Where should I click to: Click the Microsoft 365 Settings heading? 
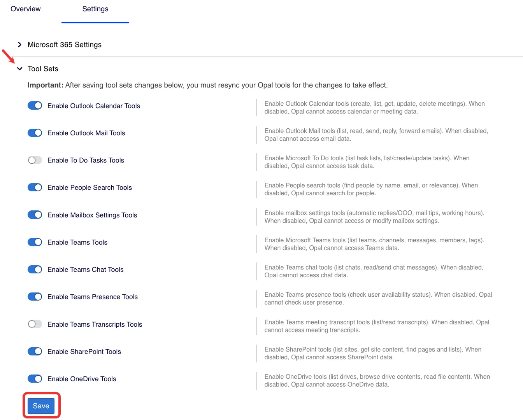click(x=65, y=45)
